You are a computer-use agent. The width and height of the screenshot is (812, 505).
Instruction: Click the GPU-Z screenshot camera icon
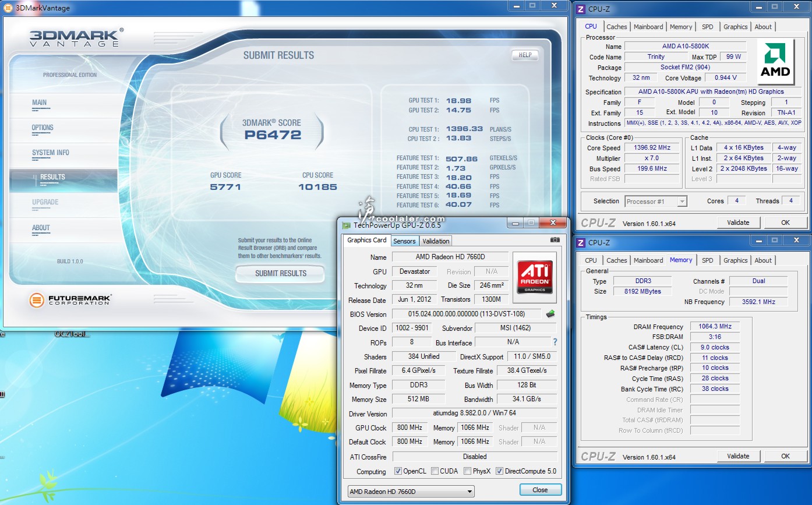555,240
